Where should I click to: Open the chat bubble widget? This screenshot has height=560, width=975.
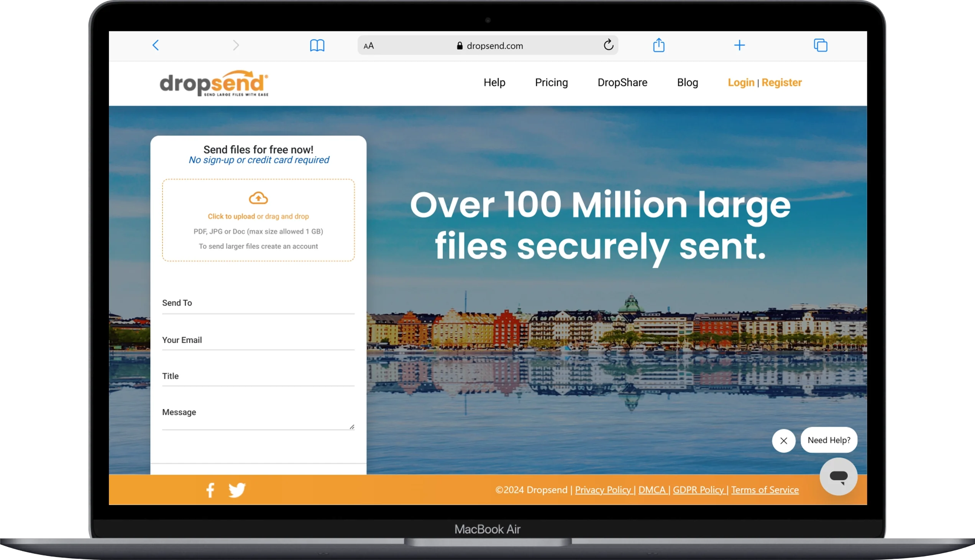(839, 476)
